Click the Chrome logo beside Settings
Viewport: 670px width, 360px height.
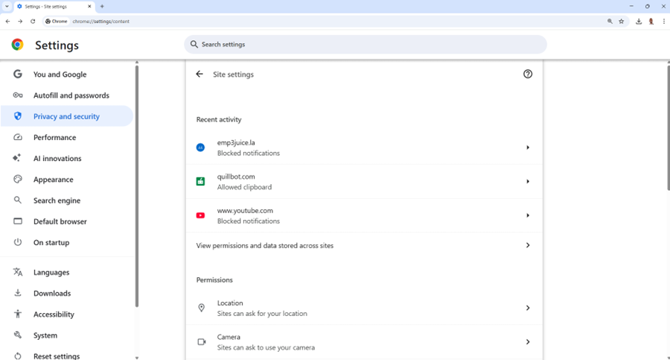[18, 45]
